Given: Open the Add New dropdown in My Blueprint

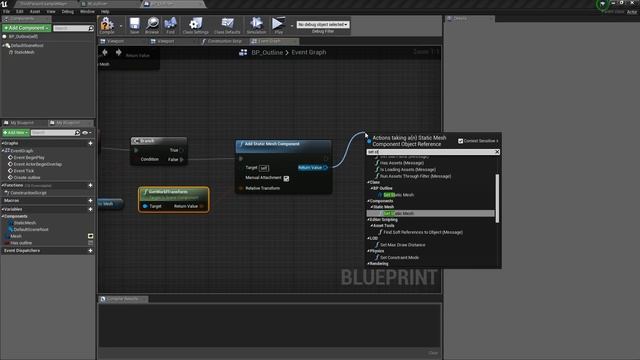Looking at the screenshot, I should (x=16, y=133).
